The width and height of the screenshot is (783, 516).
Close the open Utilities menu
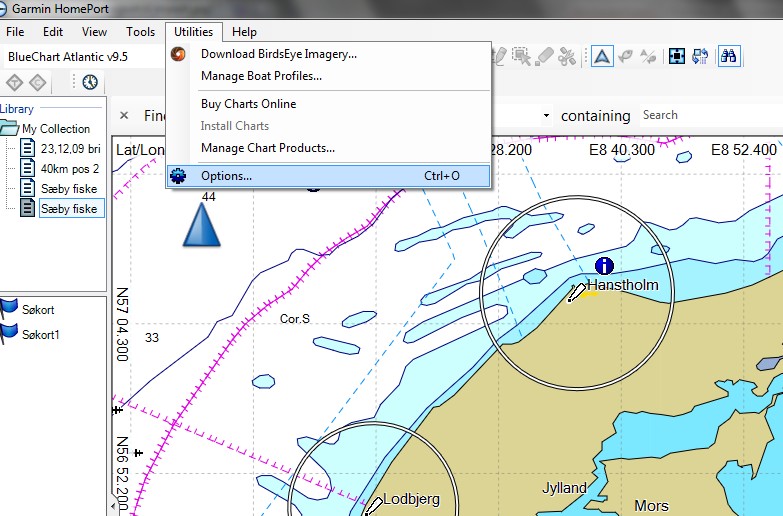coord(194,32)
